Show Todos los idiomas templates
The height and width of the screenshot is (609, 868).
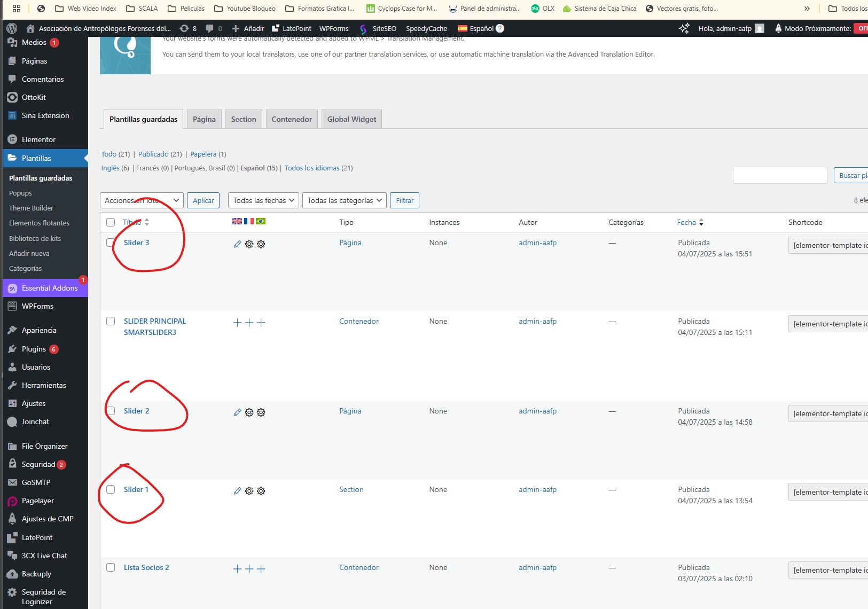pyautogui.click(x=312, y=168)
